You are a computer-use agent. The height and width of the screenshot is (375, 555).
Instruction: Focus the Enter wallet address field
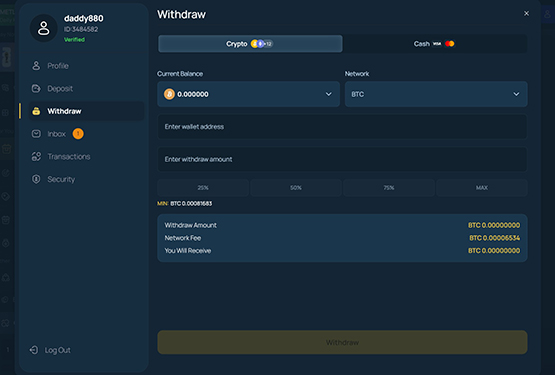pos(342,127)
